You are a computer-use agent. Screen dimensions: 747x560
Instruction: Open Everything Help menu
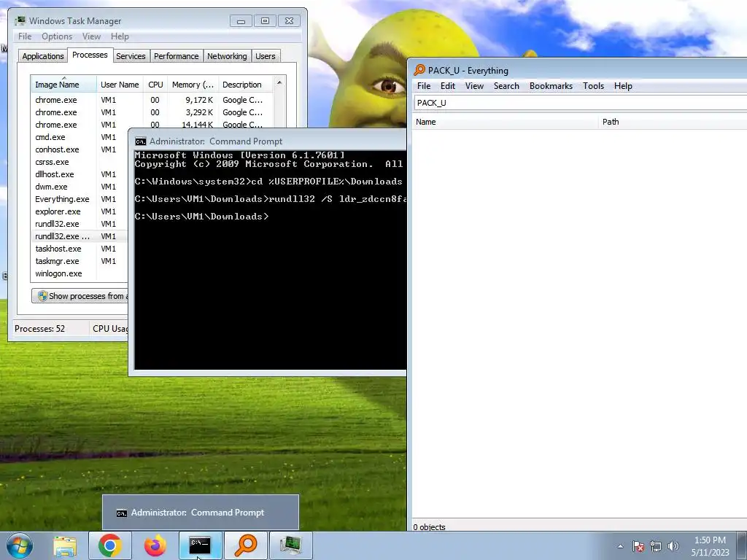click(x=623, y=86)
